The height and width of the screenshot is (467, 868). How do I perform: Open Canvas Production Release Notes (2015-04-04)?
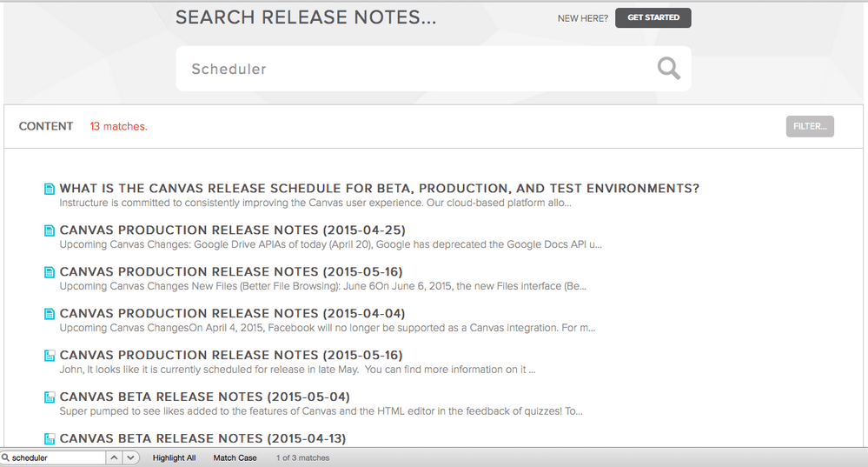(x=232, y=314)
